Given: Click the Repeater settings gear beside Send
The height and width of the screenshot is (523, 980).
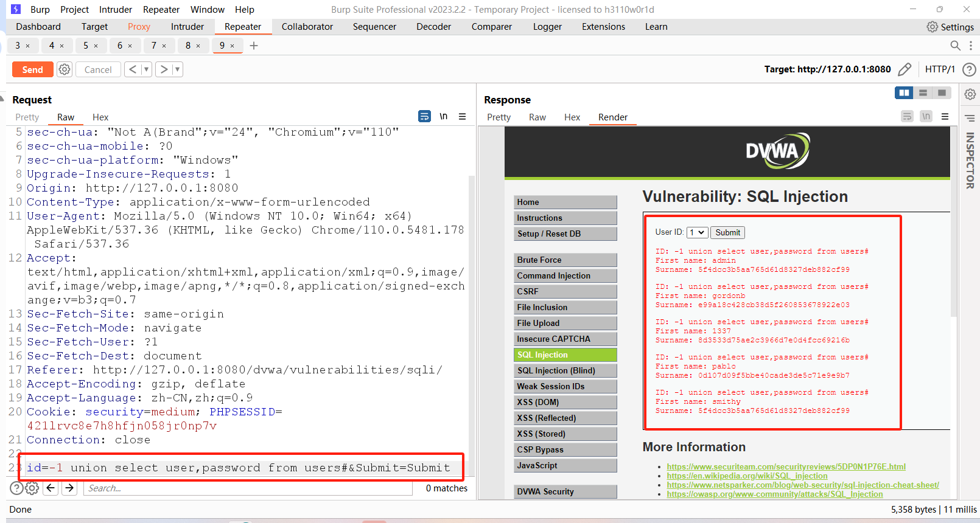Looking at the screenshot, I should pos(65,69).
